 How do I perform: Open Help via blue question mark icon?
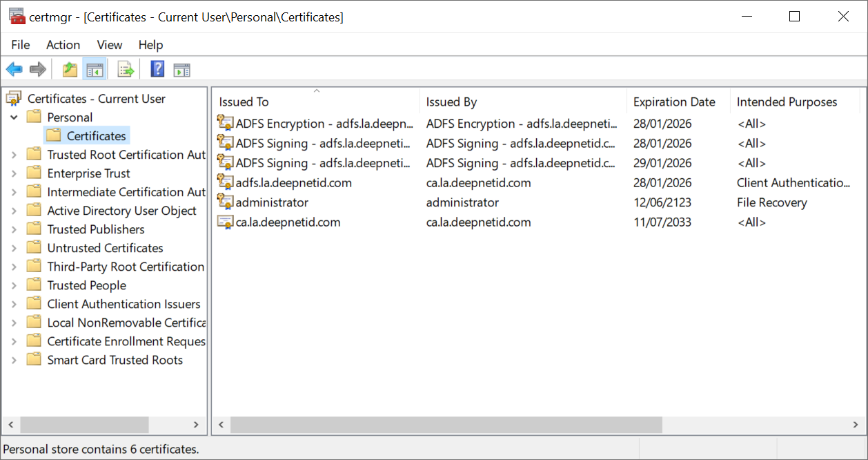coord(157,69)
